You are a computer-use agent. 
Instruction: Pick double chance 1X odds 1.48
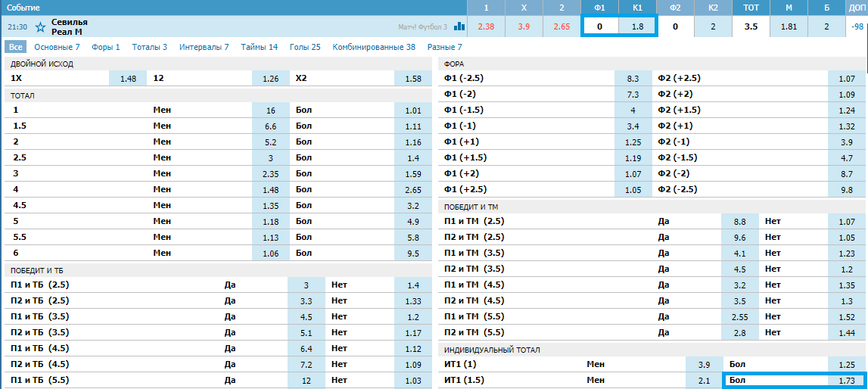pos(128,79)
